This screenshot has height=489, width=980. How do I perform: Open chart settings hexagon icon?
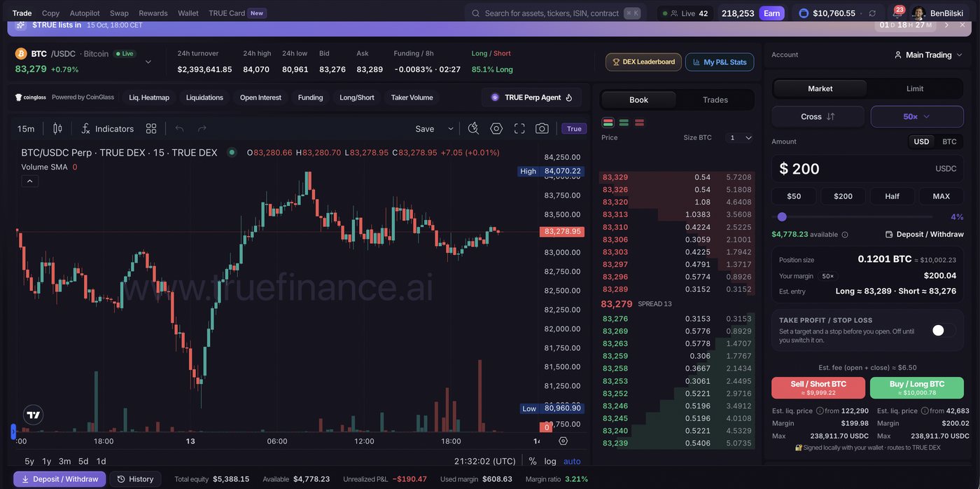click(496, 128)
